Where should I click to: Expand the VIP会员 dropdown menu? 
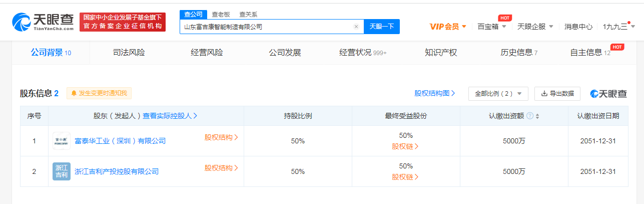(x=448, y=27)
